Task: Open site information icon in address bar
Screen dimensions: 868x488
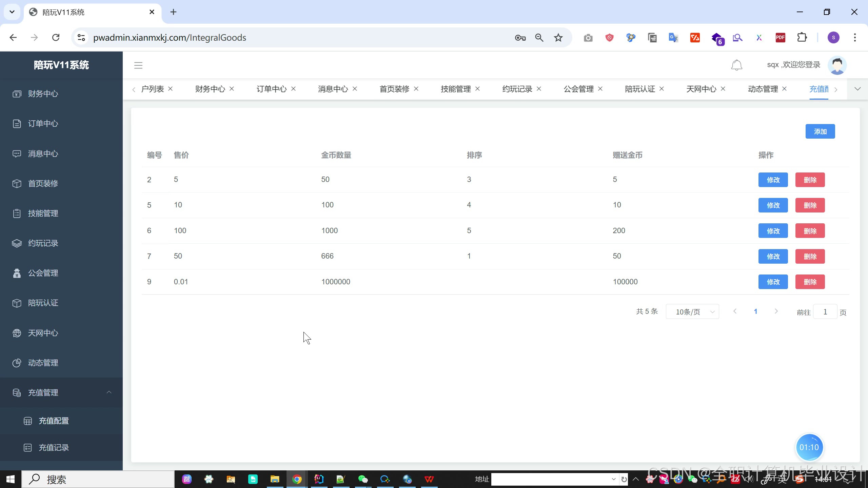Action: tap(81, 38)
